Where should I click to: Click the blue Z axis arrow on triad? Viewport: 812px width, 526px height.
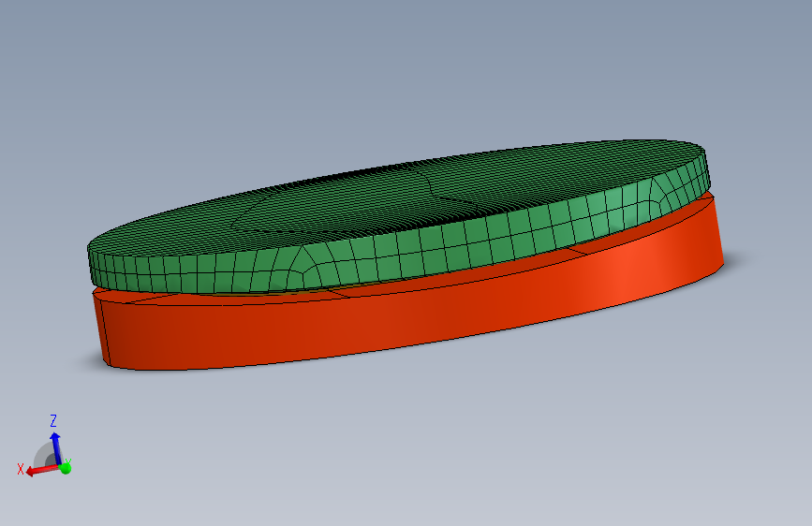click(55, 446)
